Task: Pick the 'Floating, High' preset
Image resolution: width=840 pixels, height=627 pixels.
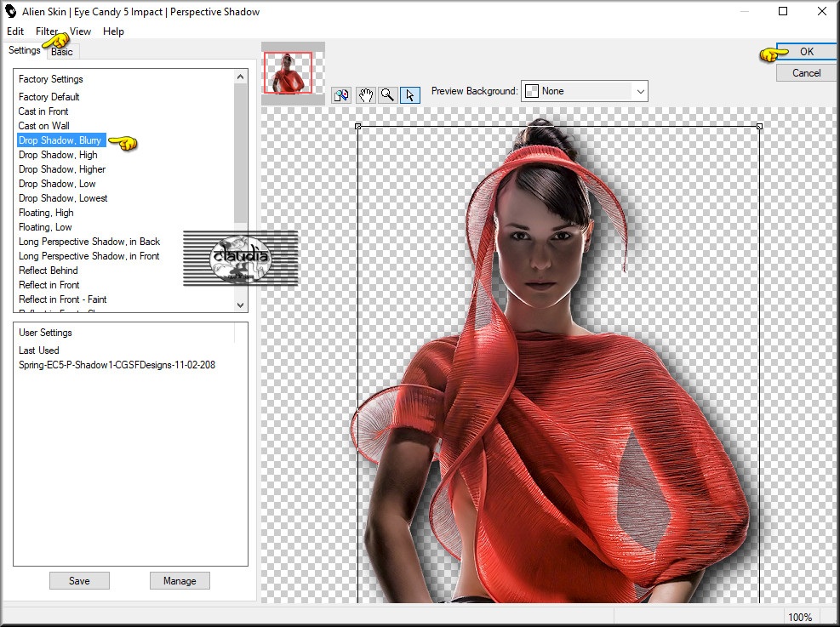Action: pos(46,213)
